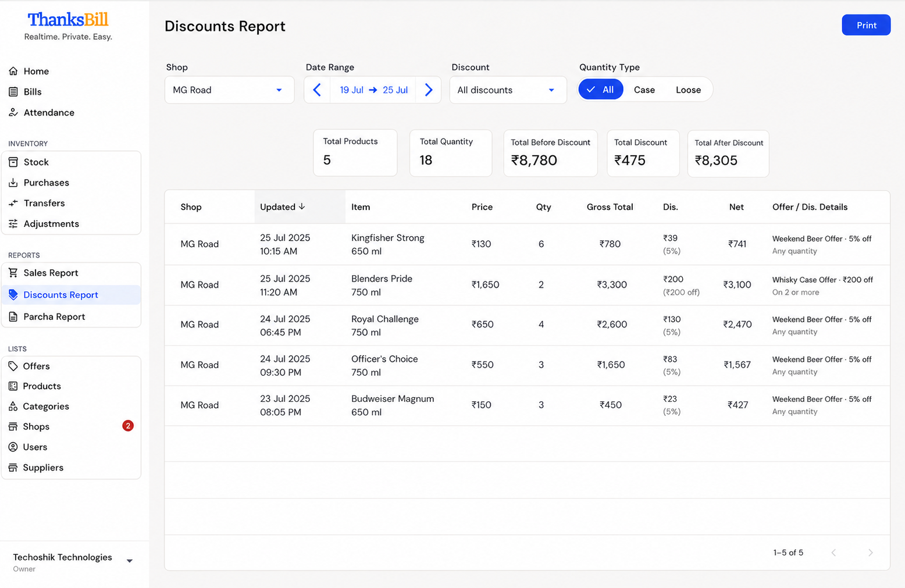Click the Products grid icon
Image resolution: width=905 pixels, height=588 pixels.
point(13,386)
